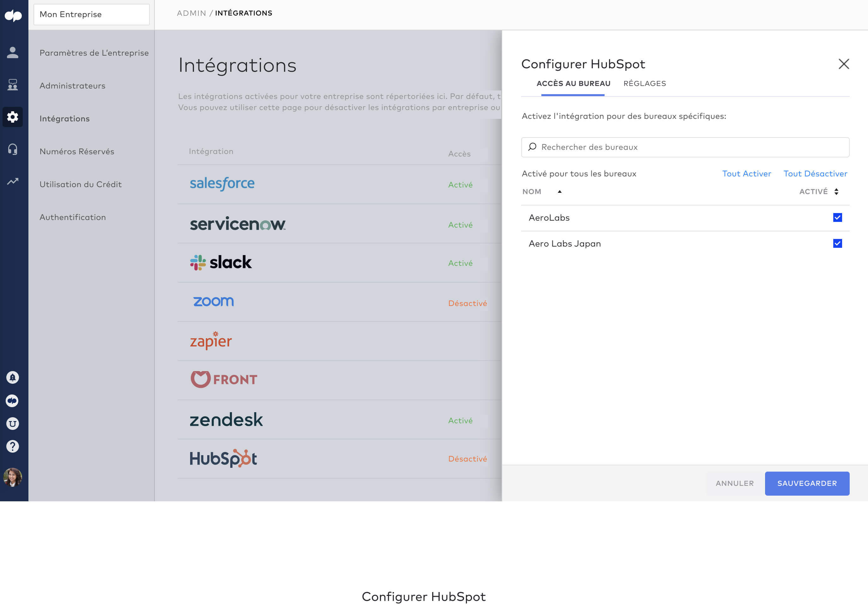
Task: Click Désactivé status in HubSpot row
Action: click(467, 459)
